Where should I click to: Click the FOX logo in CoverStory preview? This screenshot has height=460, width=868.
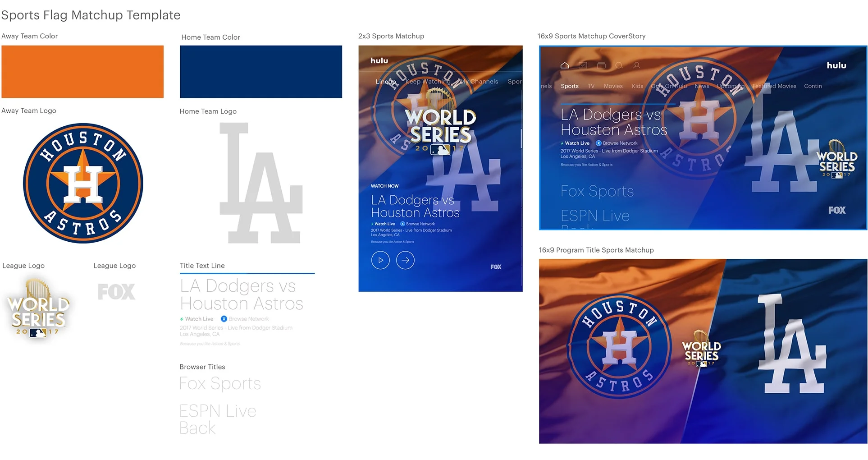(837, 210)
